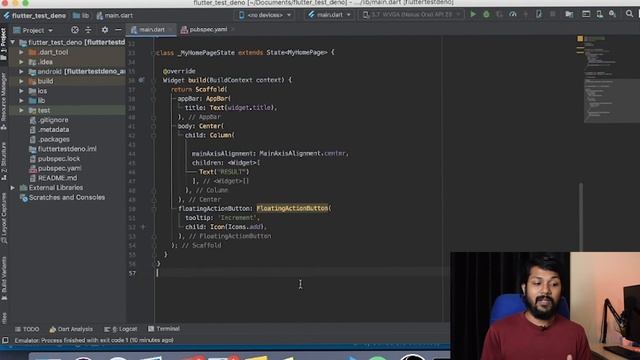
Task: Click the locate target icon in Project panel
Action: click(75, 30)
